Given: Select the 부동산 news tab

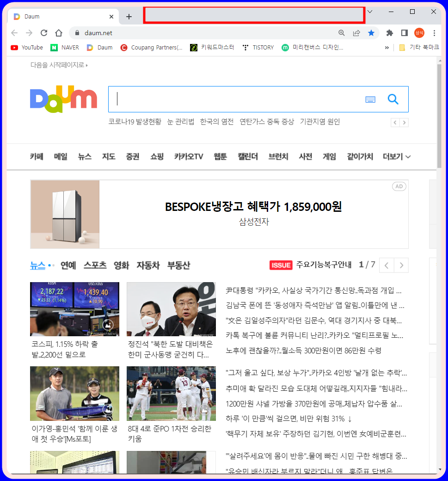Looking at the screenshot, I should point(179,265).
